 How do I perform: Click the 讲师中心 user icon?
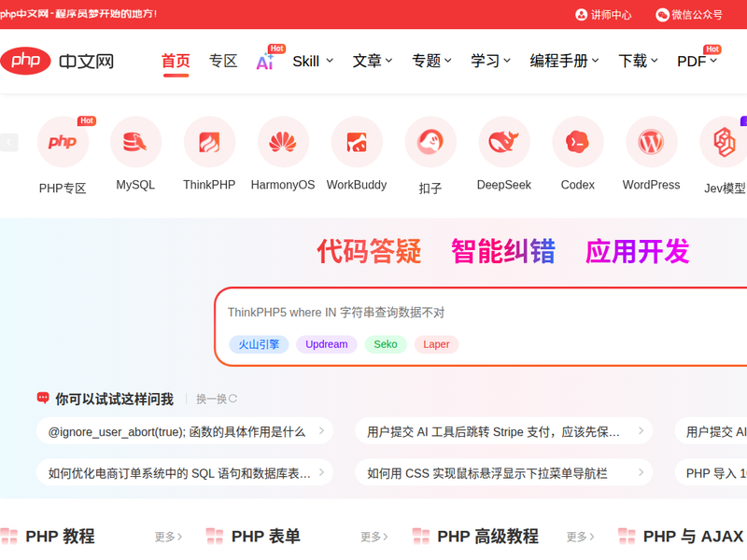(581, 15)
